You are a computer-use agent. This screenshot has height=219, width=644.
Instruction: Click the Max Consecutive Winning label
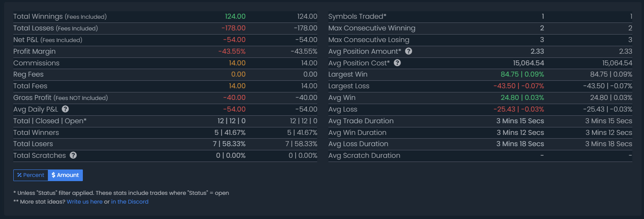coord(372,28)
